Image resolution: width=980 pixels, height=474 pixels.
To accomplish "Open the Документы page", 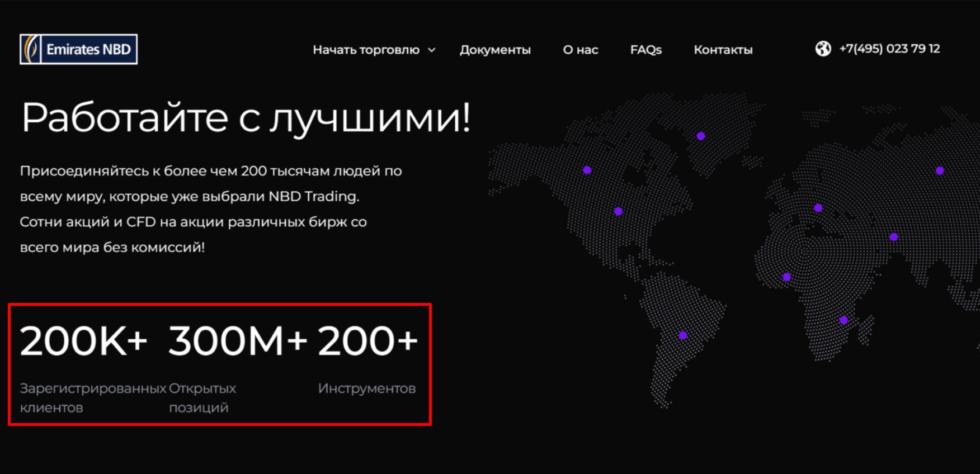I will (x=495, y=50).
